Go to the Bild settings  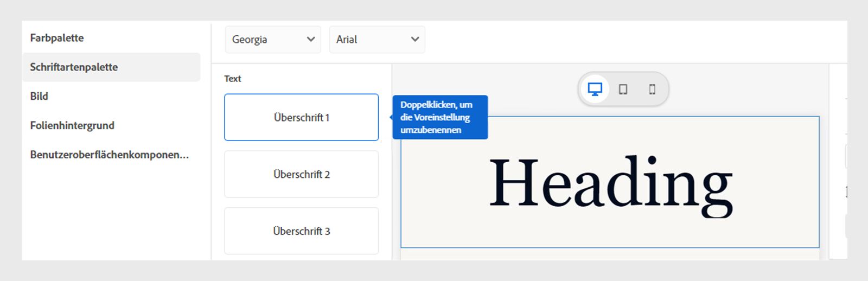pyautogui.click(x=39, y=96)
